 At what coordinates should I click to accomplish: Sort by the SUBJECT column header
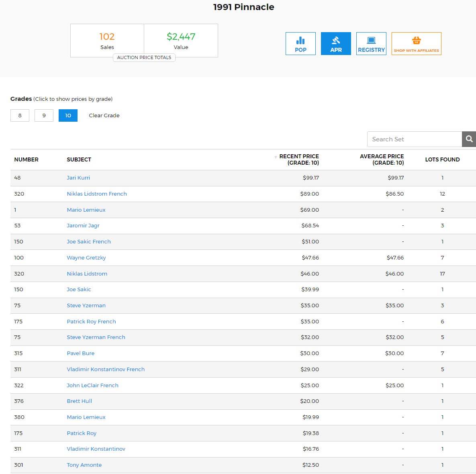(x=79, y=159)
